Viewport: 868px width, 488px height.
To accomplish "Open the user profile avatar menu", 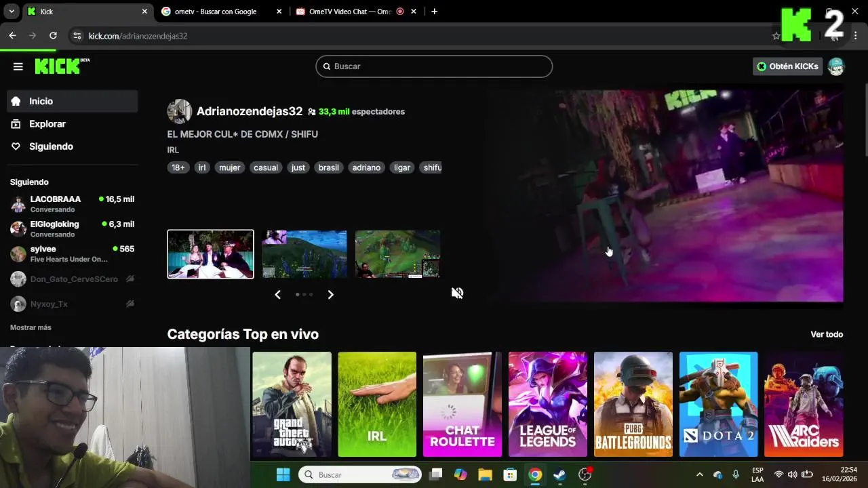I will pos(836,66).
